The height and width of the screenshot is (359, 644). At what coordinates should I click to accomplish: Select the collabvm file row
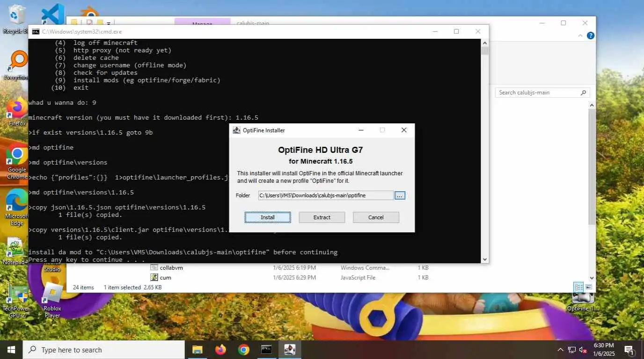click(x=290, y=268)
